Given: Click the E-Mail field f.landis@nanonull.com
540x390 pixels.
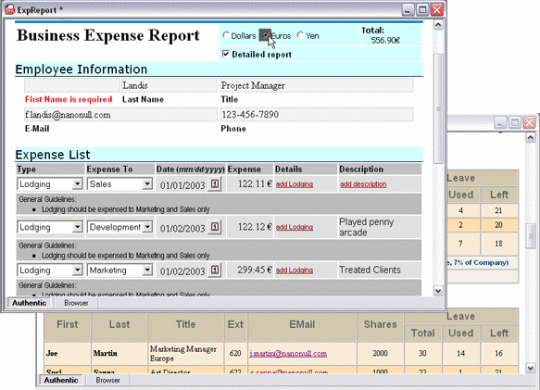Looking at the screenshot, I should [x=121, y=114].
